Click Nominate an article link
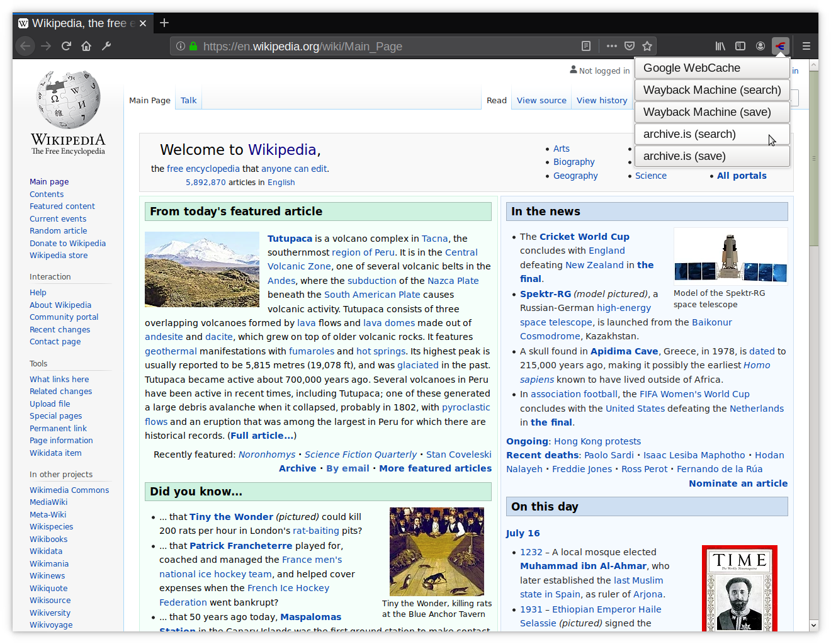 [738, 483]
